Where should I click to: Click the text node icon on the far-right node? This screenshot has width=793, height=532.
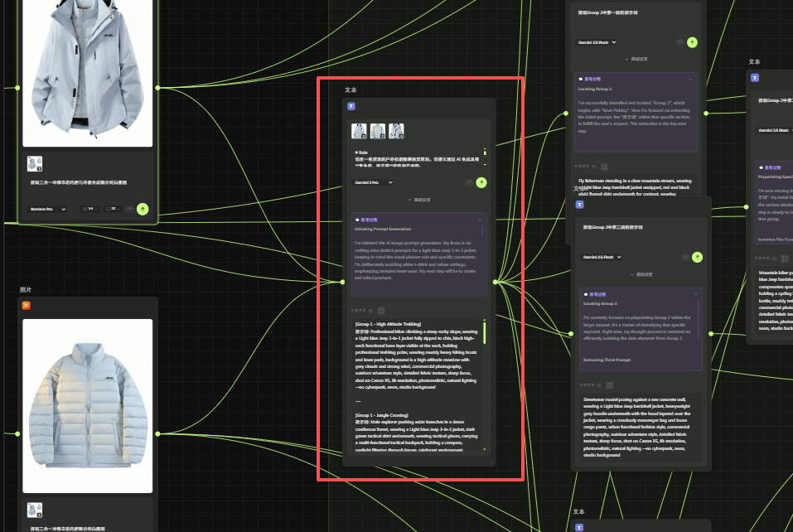(755, 78)
